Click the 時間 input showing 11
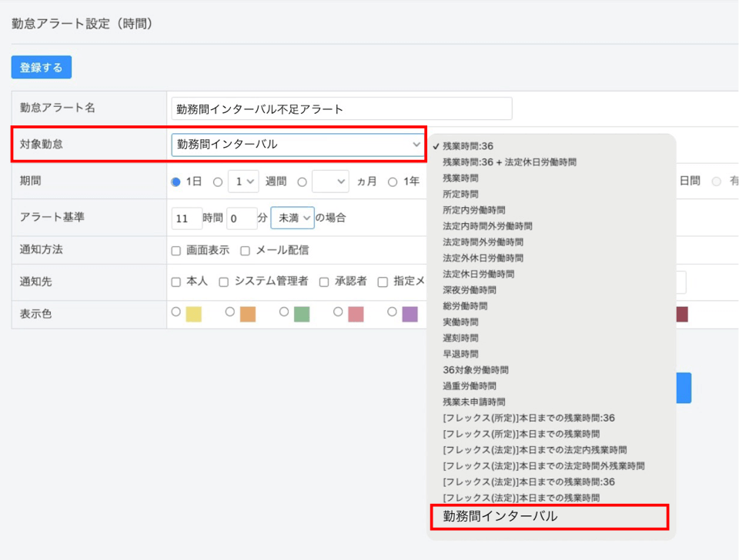 [186, 218]
